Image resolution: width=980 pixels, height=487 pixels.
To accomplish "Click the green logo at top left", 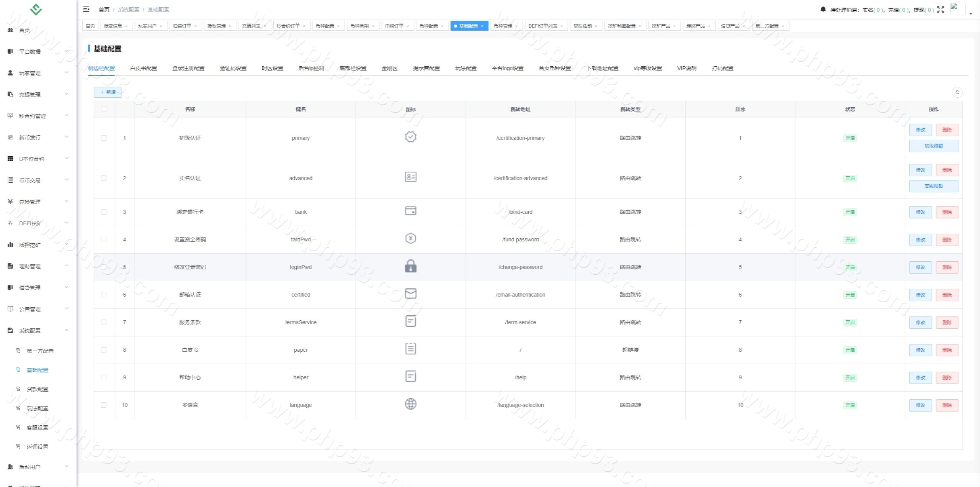I will (x=36, y=9).
